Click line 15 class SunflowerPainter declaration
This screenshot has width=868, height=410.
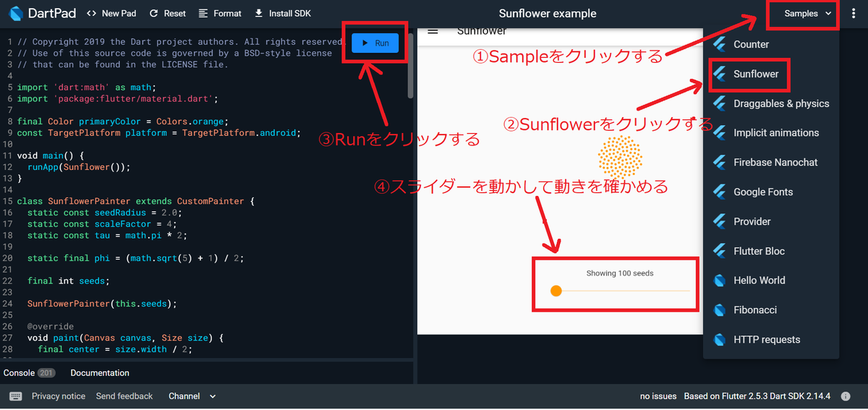[x=136, y=201]
